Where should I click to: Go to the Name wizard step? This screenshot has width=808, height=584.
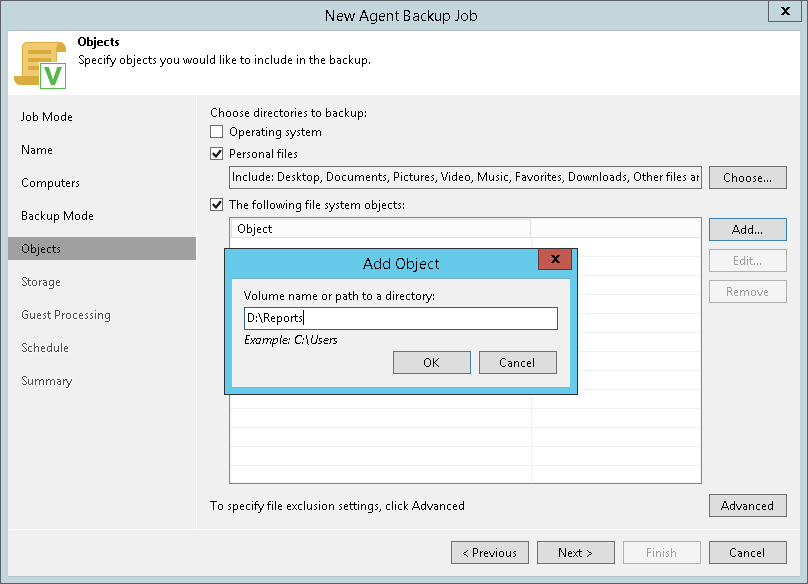37,150
